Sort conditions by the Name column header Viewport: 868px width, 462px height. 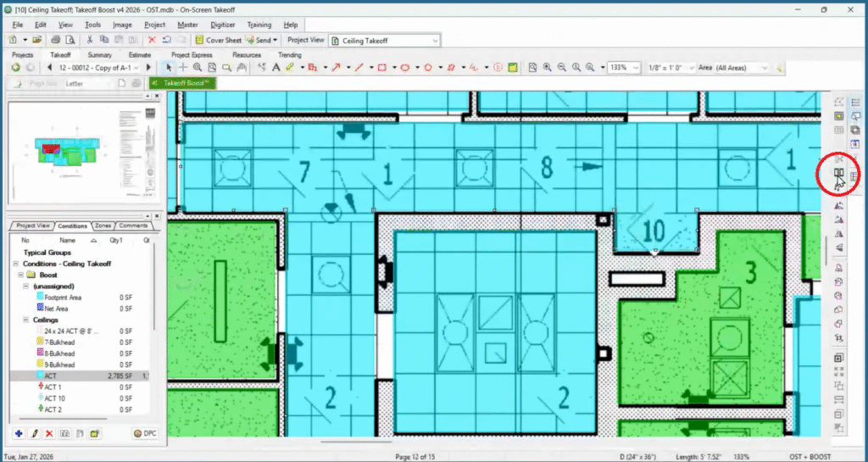(67, 240)
